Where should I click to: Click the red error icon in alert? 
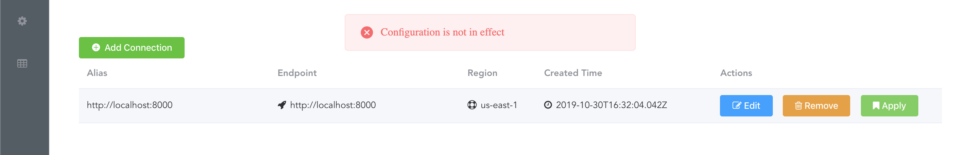click(x=367, y=32)
